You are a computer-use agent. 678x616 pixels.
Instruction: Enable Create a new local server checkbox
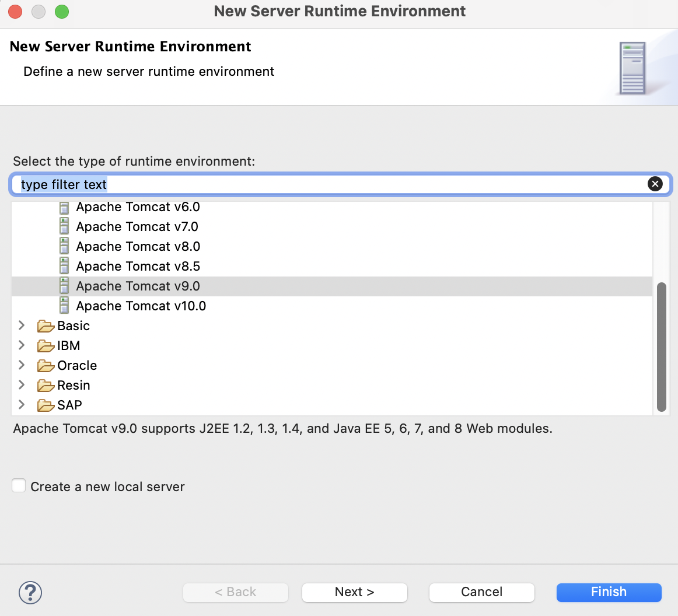(x=19, y=485)
